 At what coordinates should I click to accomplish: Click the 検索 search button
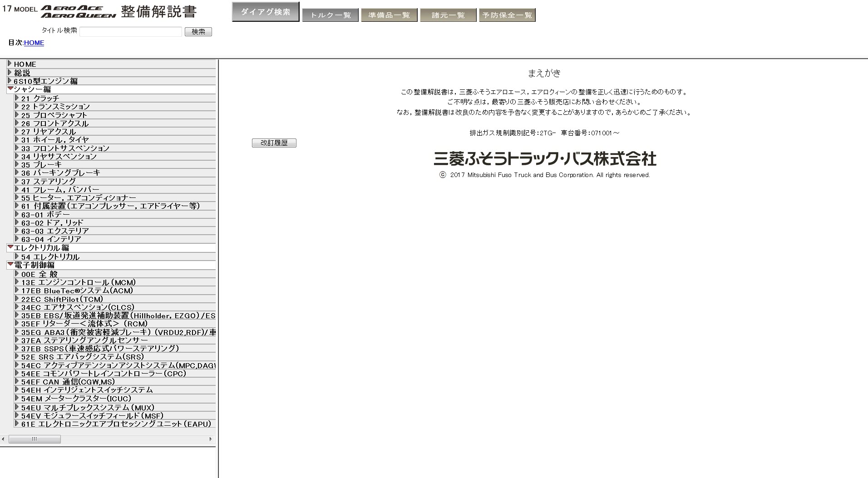tap(198, 31)
